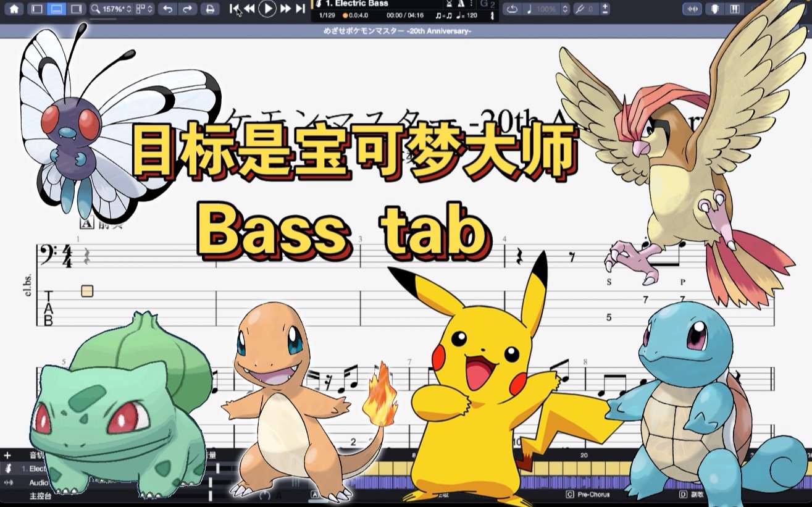This screenshot has height=507, width=812.
Task: Select the Audio track waveform icon
Action: coord(8,482)
